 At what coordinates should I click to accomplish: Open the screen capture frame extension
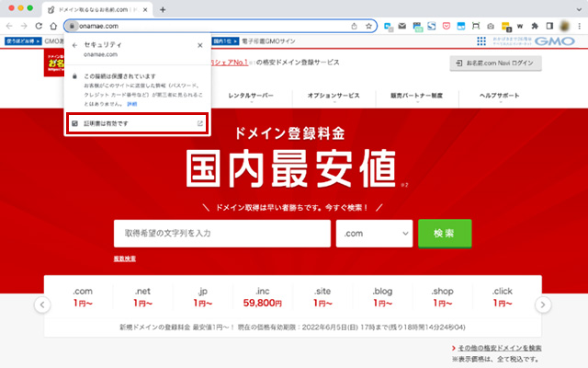(476, 26)
